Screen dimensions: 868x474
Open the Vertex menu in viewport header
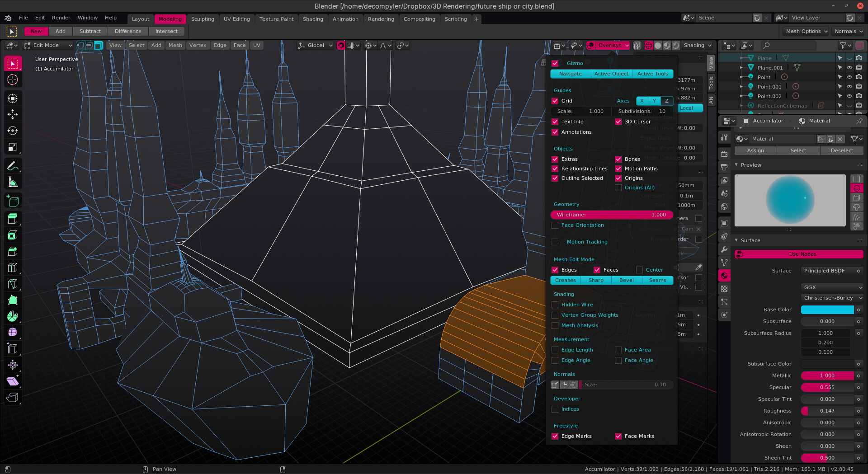(198, 46)
